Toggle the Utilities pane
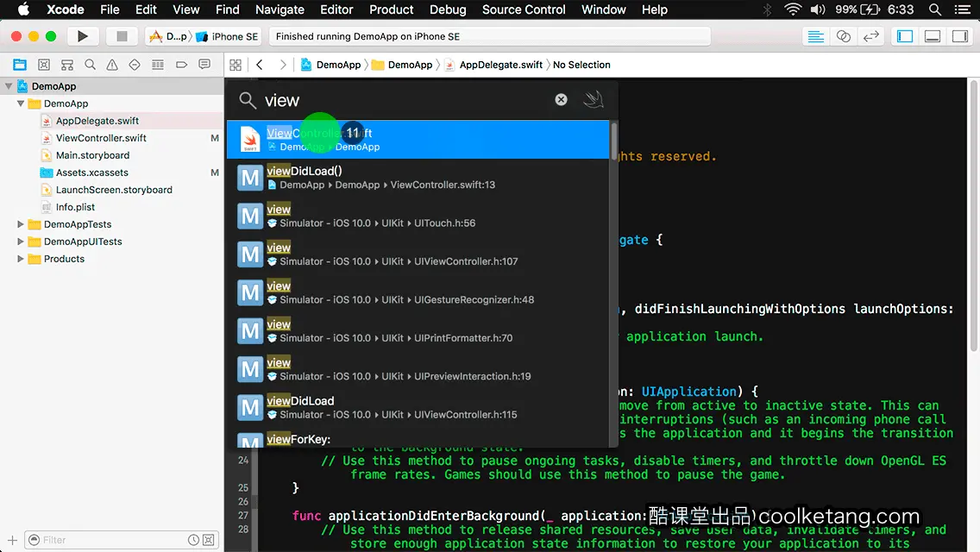 960,36
